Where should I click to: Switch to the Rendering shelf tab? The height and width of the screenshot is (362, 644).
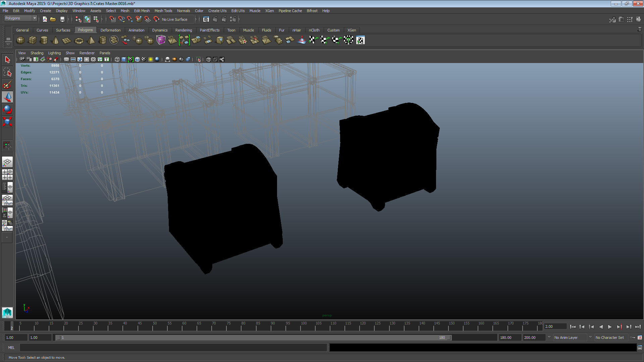click(x=183, y=30)
